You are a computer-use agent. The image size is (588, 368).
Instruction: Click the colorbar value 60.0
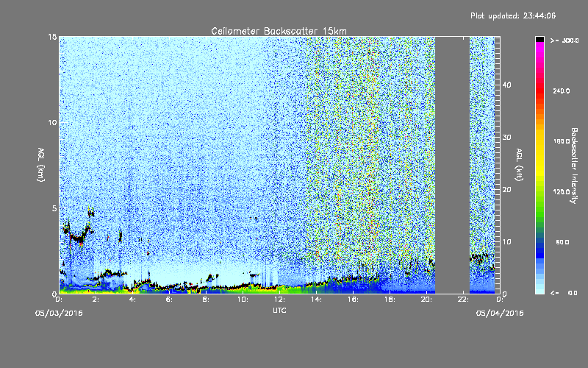[562, 242]
